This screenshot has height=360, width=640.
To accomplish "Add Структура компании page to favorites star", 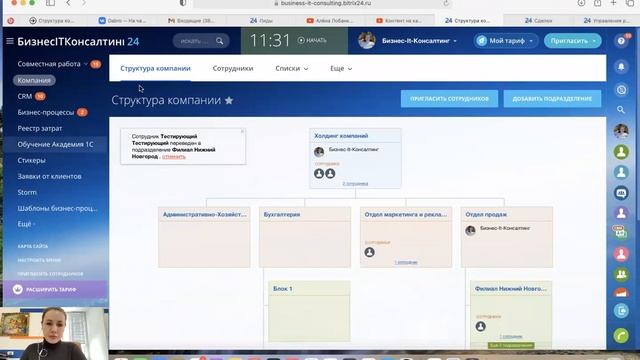I will (229, 100).
